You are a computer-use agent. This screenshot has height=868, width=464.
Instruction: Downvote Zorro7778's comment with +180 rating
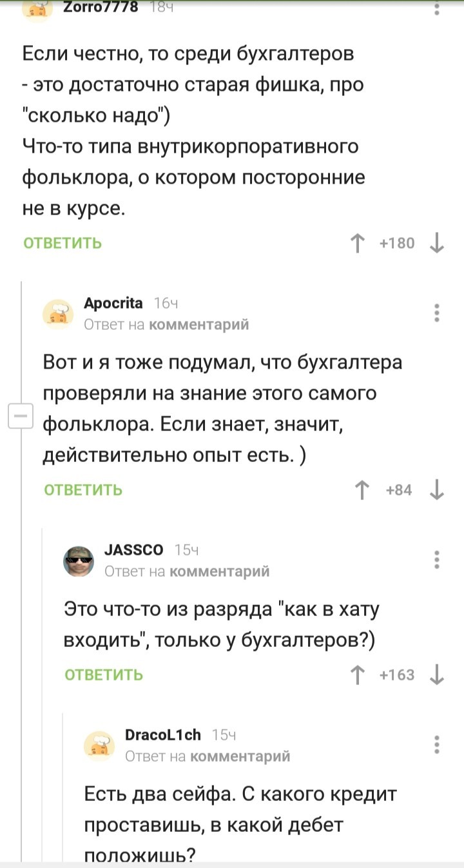click(437, 244)
